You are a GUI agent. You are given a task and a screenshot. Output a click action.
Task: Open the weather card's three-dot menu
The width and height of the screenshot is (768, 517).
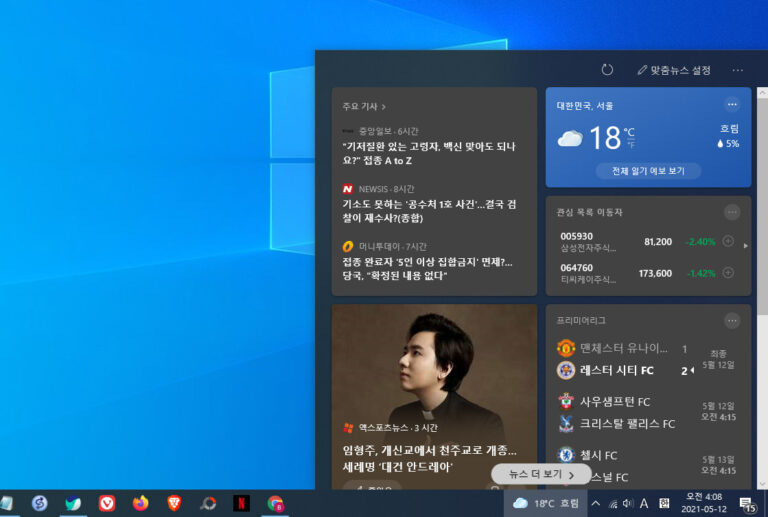(732, 104)
